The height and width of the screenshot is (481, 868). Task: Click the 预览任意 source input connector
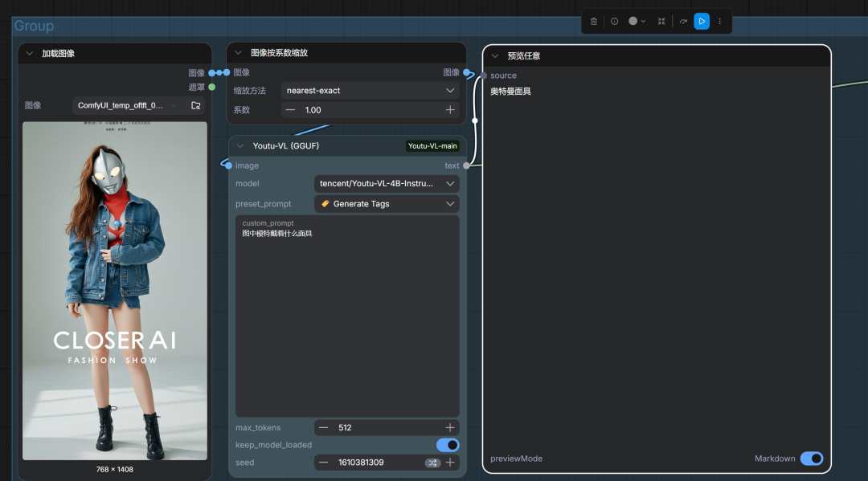click(484, 75)
